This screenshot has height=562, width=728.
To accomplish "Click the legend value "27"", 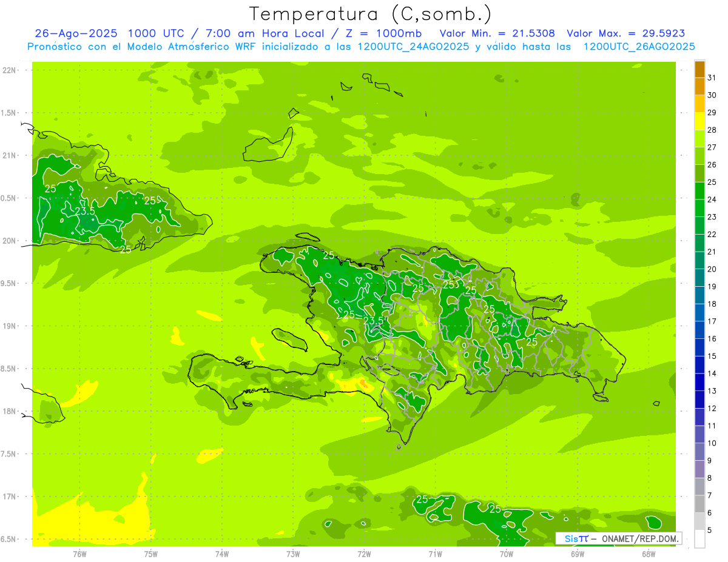I will point(712,147).
